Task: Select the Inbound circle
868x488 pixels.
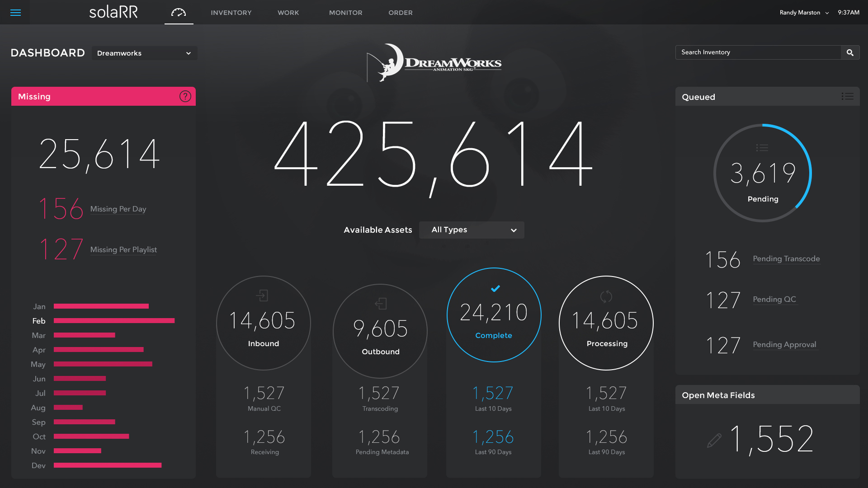Action: tap(264, 323)
